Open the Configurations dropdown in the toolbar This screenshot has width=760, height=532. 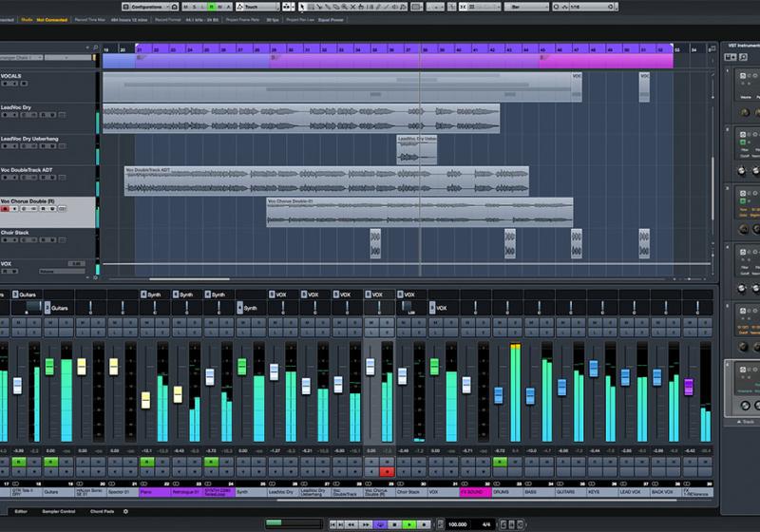point(145,7)
